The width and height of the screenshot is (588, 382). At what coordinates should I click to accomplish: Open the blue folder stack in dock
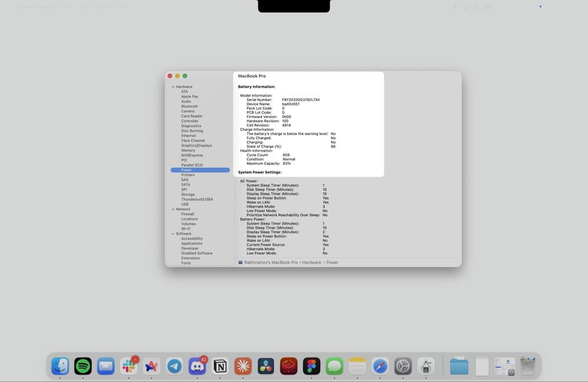459,366
